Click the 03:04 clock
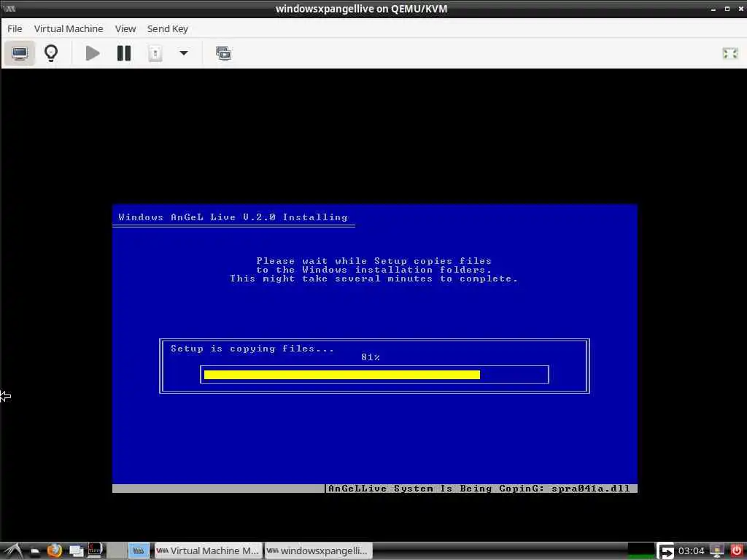The height and width of the screenshot is (560, 747). click(691, 551)
